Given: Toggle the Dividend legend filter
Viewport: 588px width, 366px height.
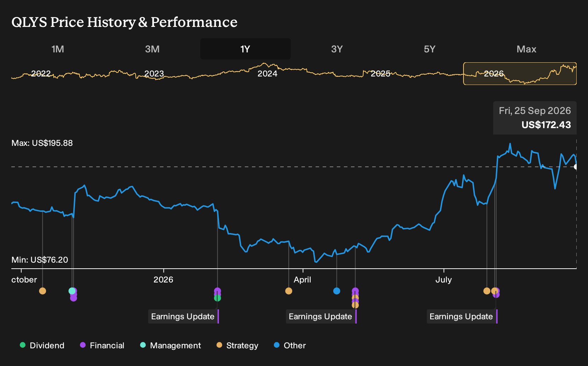Looking at the screenshot, I should (x=42, y=345).
